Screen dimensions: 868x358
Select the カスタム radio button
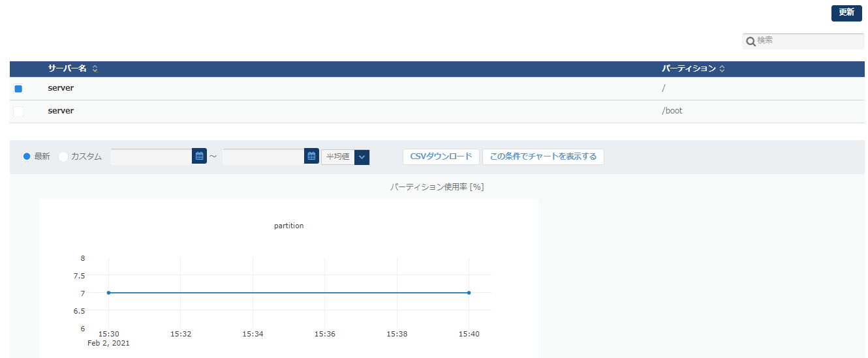pos(63,157)
